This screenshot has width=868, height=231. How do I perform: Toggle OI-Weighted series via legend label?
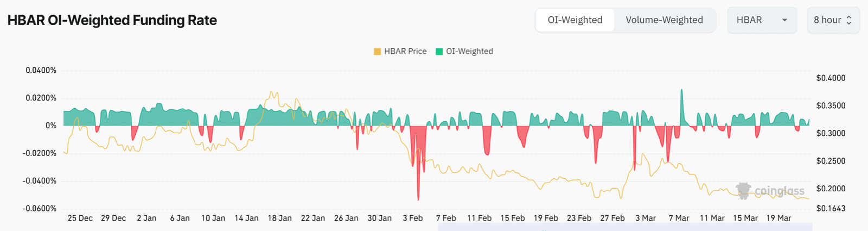tap(469, 52)
